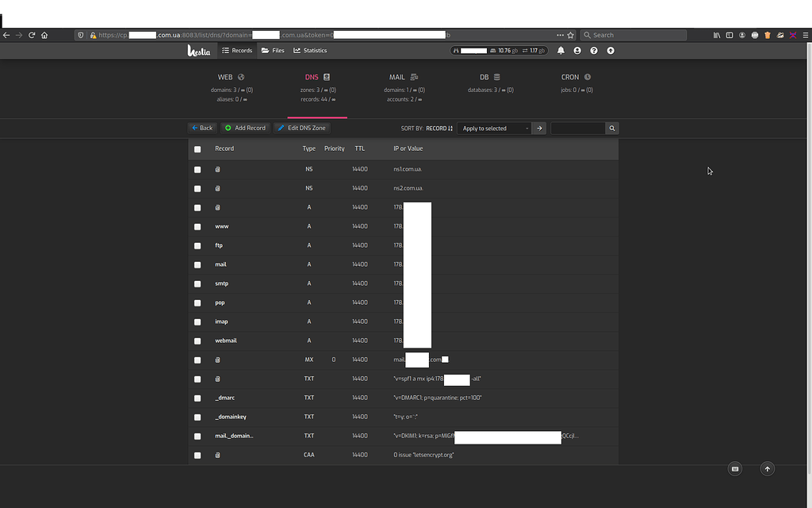This screenshot has width=812, height=508.
Task: Check the MX record checkbox
Action: tap(197, 360)
